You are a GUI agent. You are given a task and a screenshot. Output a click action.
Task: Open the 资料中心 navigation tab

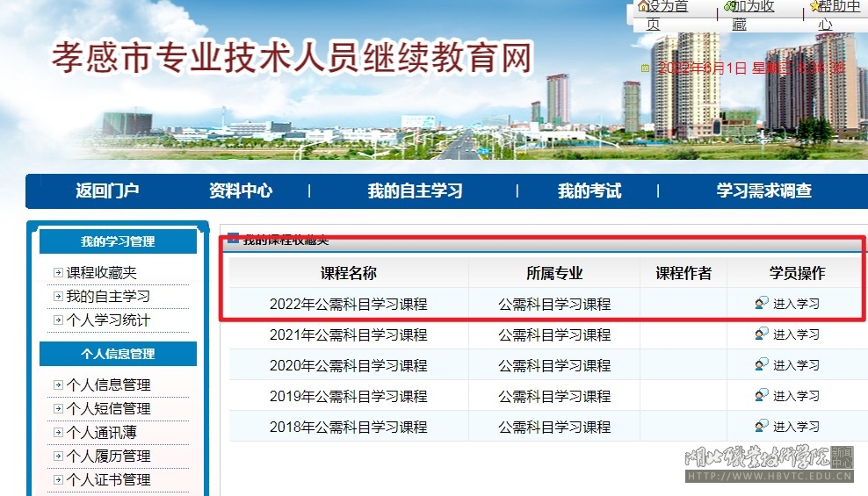pyautogui.click(x=241, y=190)
